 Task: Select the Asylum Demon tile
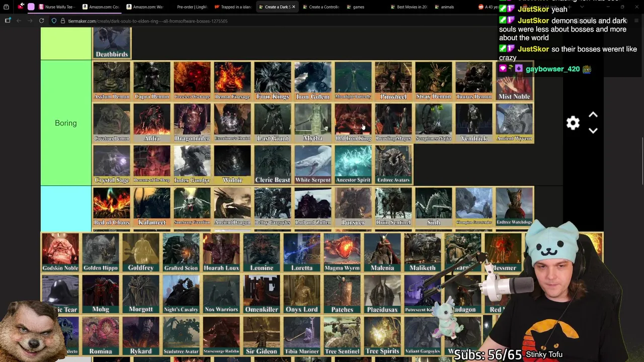(112, 81)
